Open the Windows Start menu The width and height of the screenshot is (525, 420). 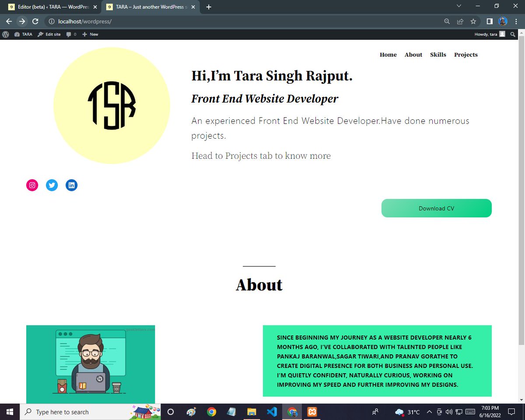click(10, 412)
